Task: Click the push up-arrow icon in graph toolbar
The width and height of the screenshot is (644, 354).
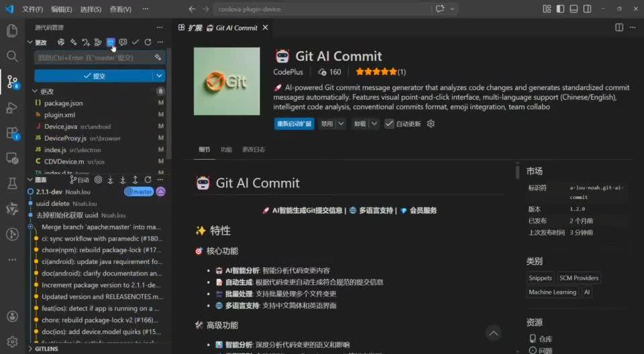Action: (135, 180)
